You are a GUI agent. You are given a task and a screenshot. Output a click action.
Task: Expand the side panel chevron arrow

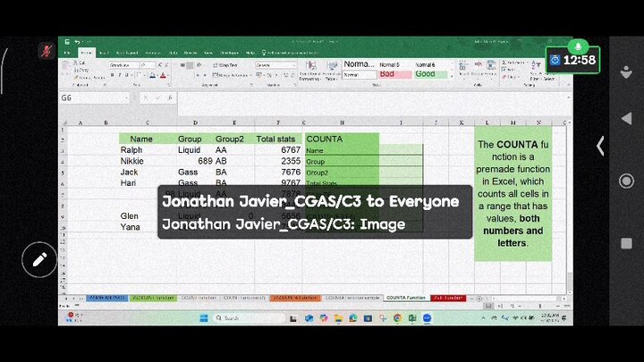[600, 146]
